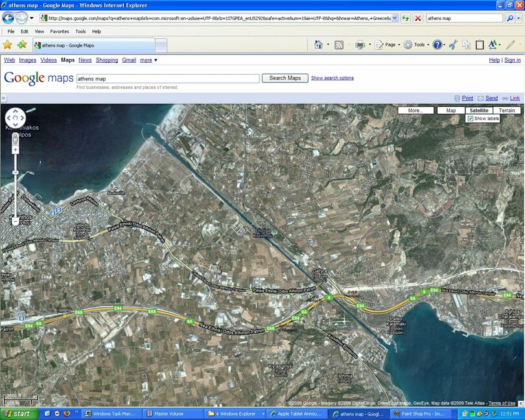Open the View menu
Image resolution: width=525 pixels, height=420 pixels.
(39, 32)
